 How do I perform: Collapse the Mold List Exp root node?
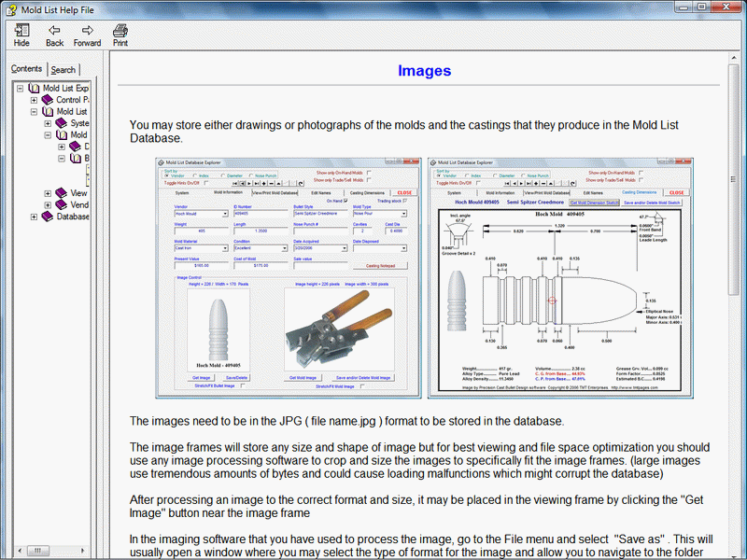coord(20,88)
